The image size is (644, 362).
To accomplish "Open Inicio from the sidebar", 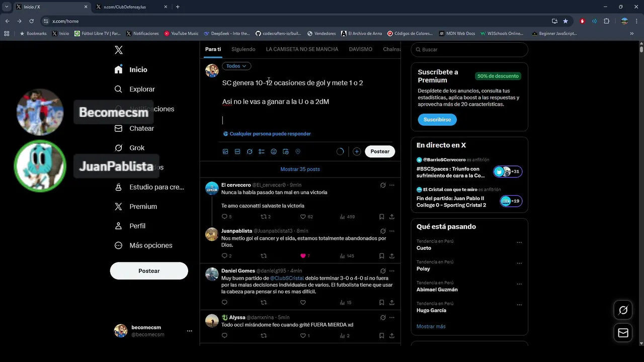I will point(131,69).
